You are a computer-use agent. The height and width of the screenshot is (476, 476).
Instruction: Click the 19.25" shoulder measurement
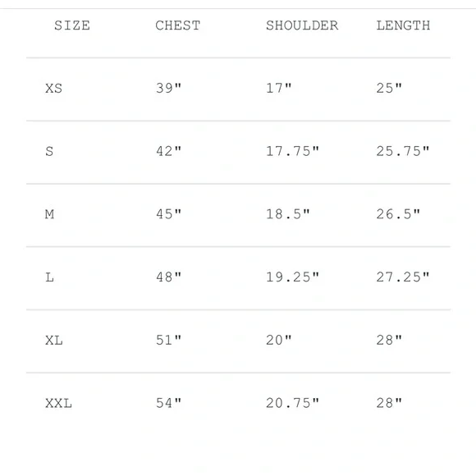point(293,277)
